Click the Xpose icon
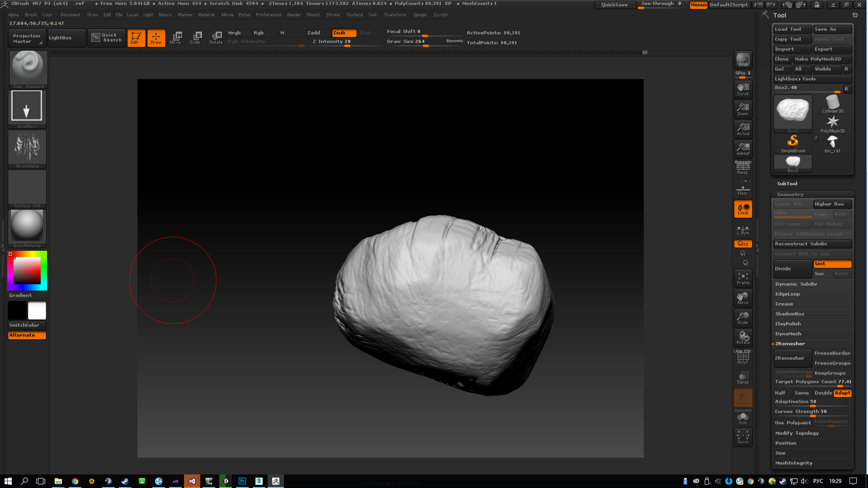 pos(743,437)
